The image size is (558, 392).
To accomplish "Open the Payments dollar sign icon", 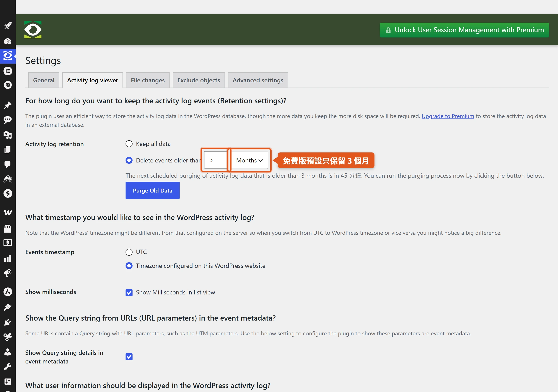I will [8, 243].
